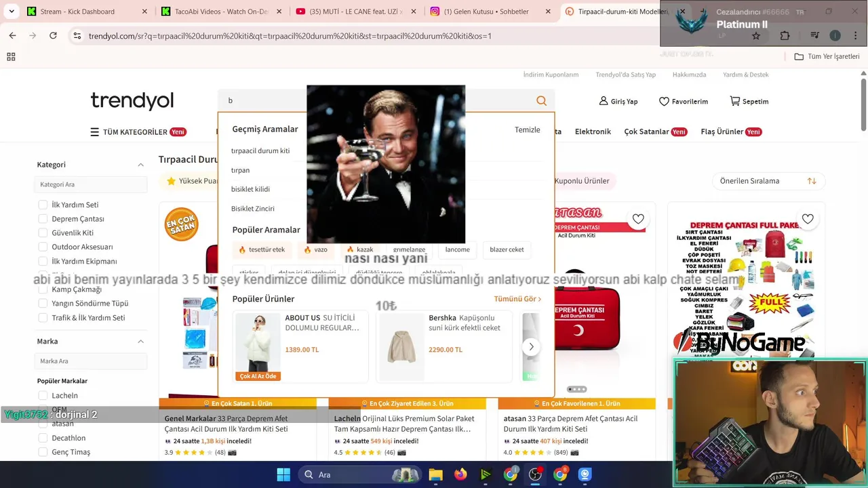Open Chrome apps grid icon
The height and width of the screenshot is (488, 868).
(11, 57)
